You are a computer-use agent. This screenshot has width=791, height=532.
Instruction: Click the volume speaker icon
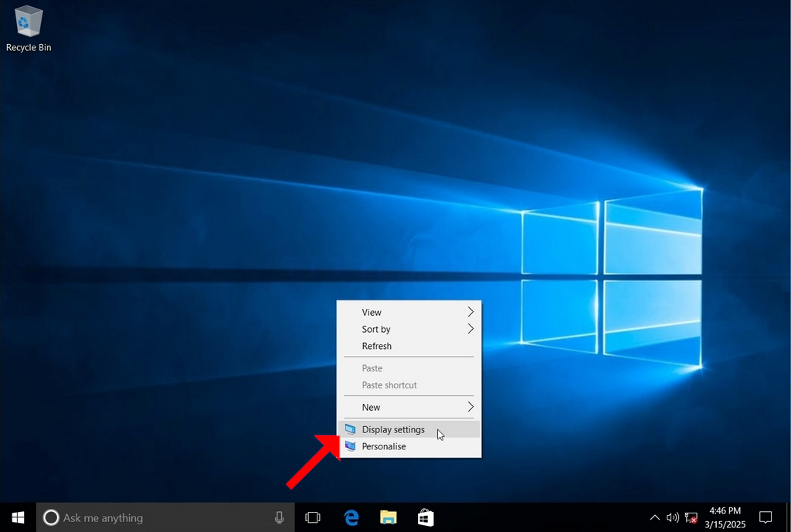pyautogui.click(x=673, y=518)
